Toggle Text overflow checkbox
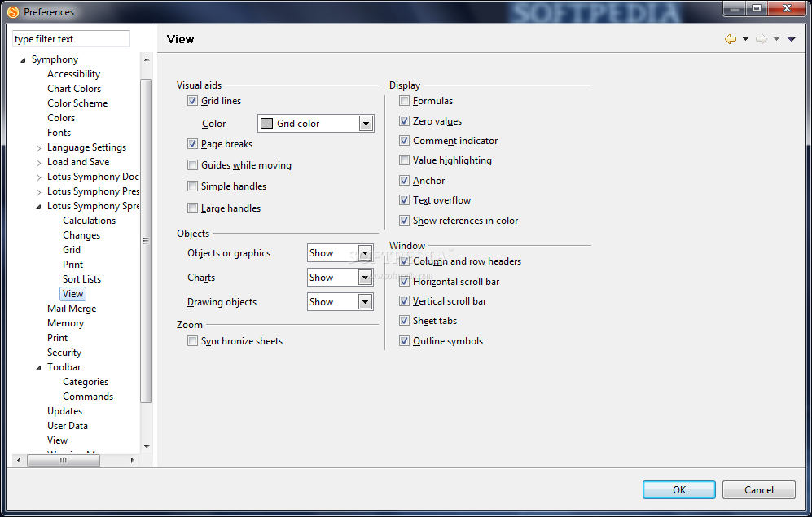 [x=405, y=200]
